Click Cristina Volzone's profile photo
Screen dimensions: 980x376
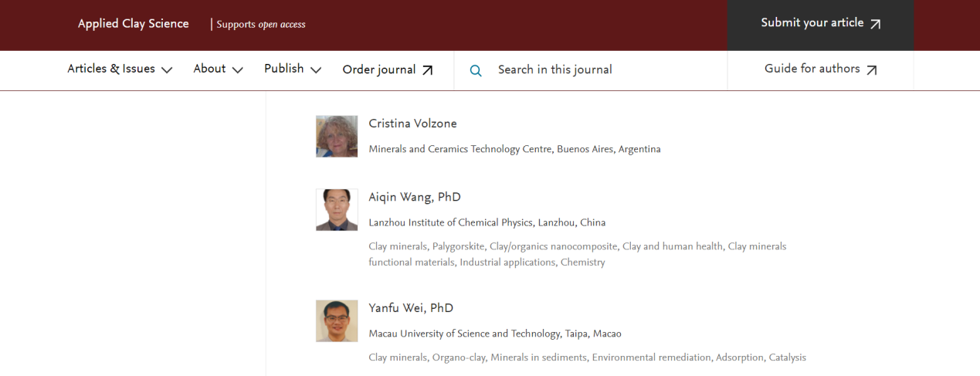pyautogui.click(x=337, y=137)
